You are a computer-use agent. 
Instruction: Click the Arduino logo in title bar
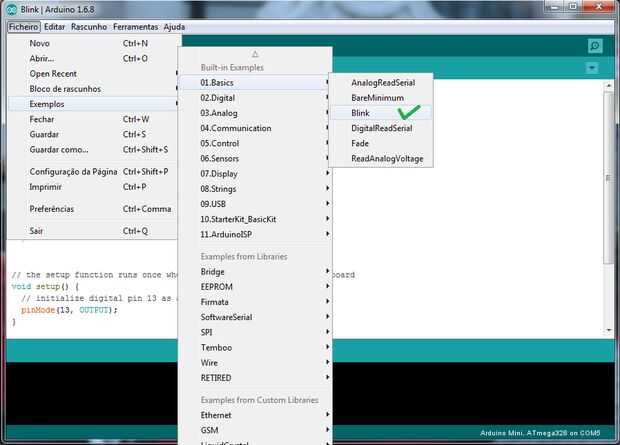coord(12,9)
